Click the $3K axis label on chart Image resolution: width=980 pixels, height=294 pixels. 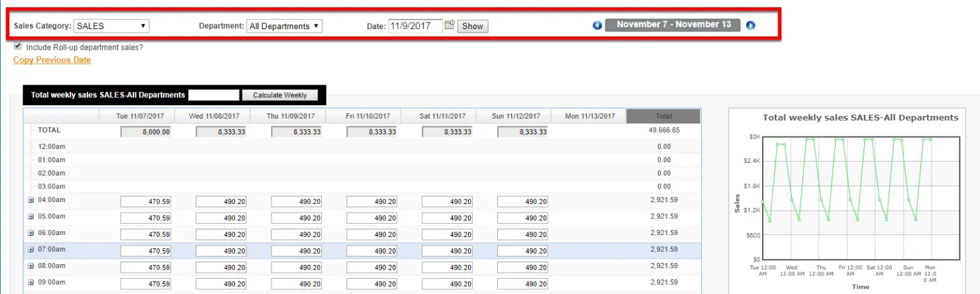click(754, 136)
